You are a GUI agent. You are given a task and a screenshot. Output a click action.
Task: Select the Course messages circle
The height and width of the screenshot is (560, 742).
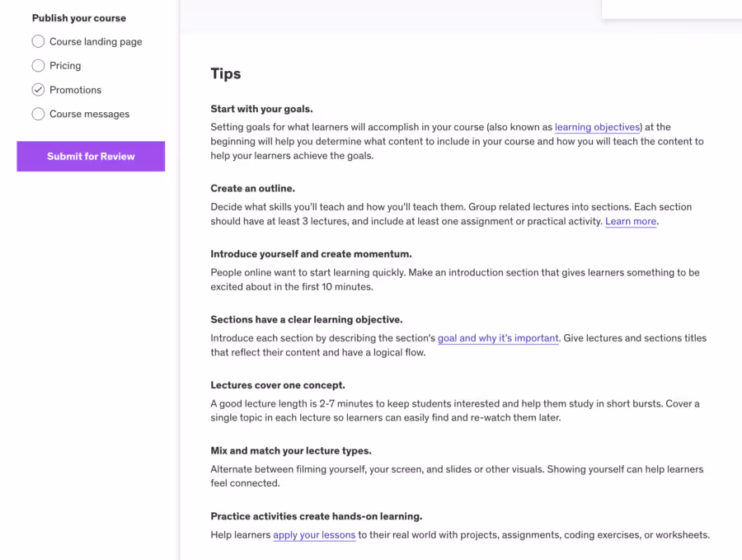click(x=38, y=115)
